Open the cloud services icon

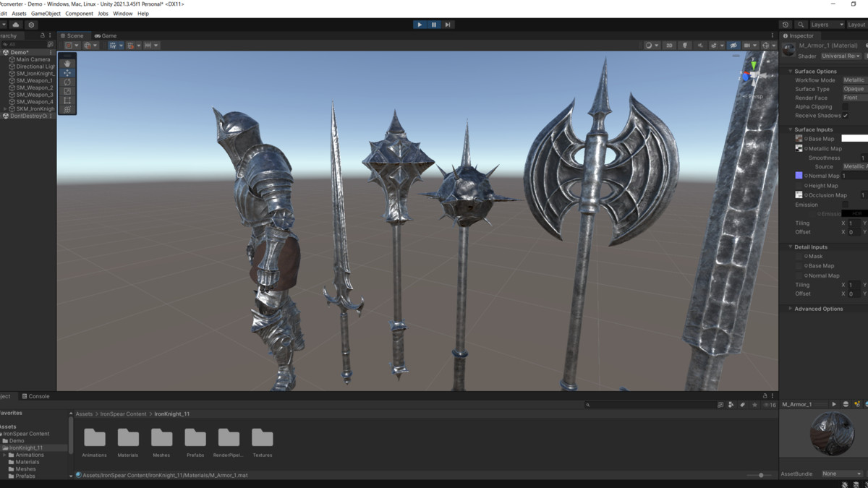pos(16,25)
